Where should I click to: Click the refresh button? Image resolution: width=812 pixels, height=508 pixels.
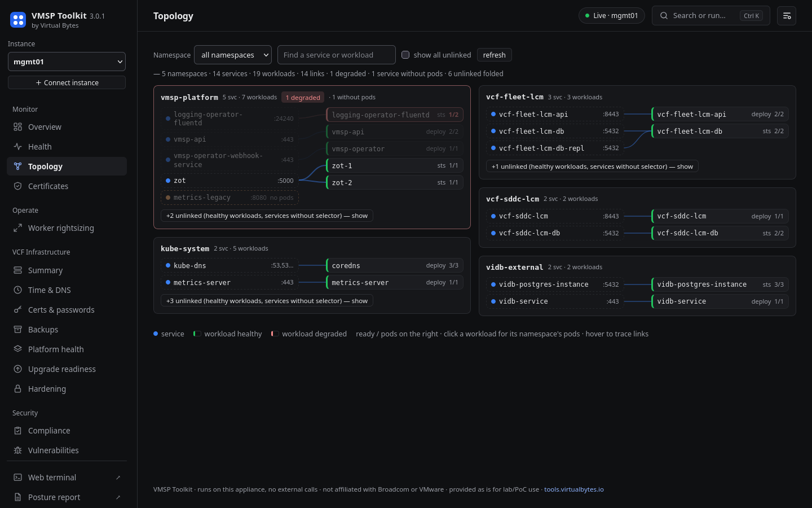(495, 55)
